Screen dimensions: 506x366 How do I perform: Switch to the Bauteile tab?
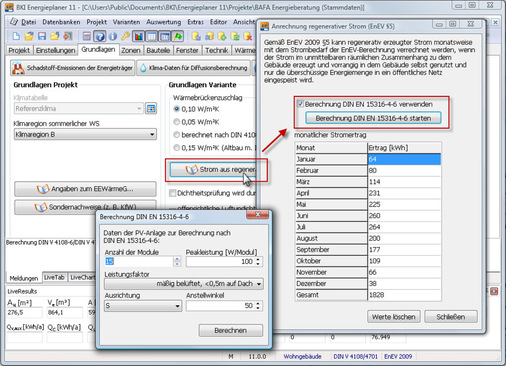[158, 50]
